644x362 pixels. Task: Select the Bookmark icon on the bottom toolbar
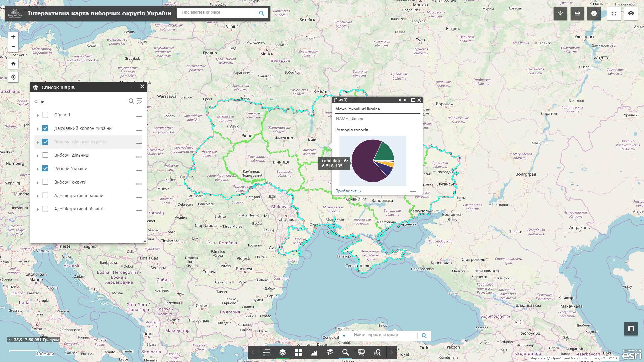(330, 353)
